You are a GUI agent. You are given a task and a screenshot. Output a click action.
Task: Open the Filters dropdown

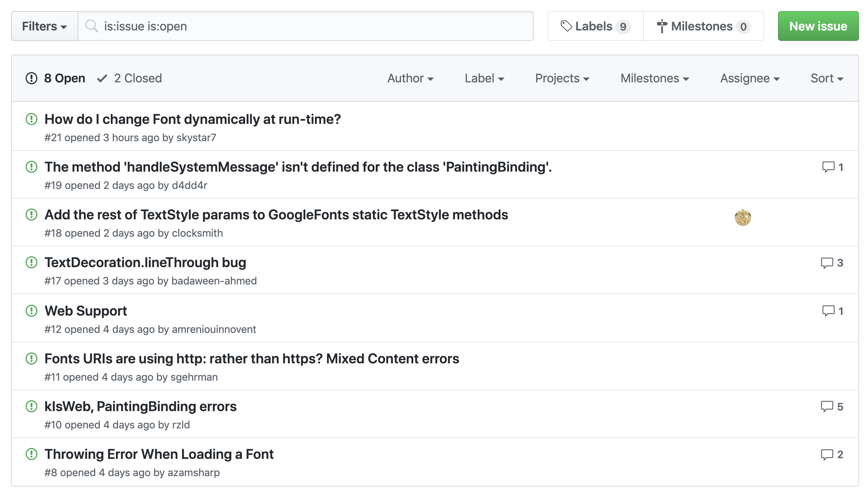click(x=45, y=26)
